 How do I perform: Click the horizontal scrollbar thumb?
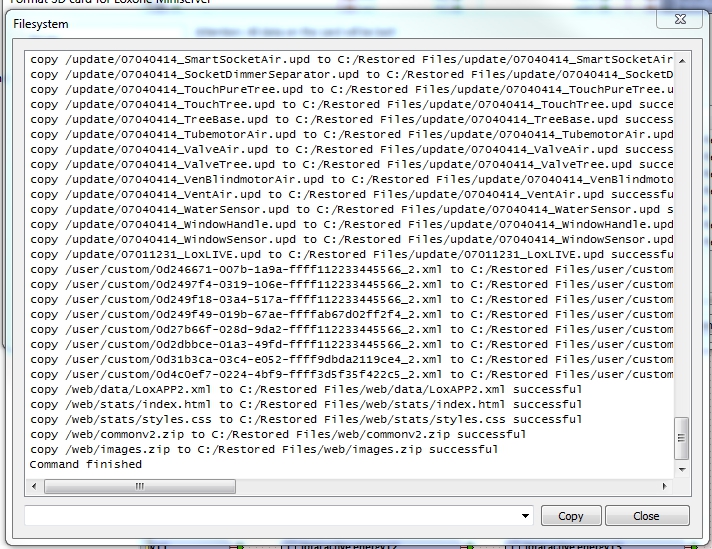click(139, 486)
